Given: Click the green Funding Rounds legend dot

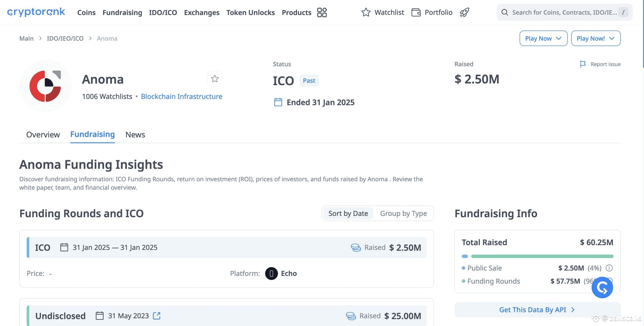Looking at the screenshot, I should coord(464,281).
